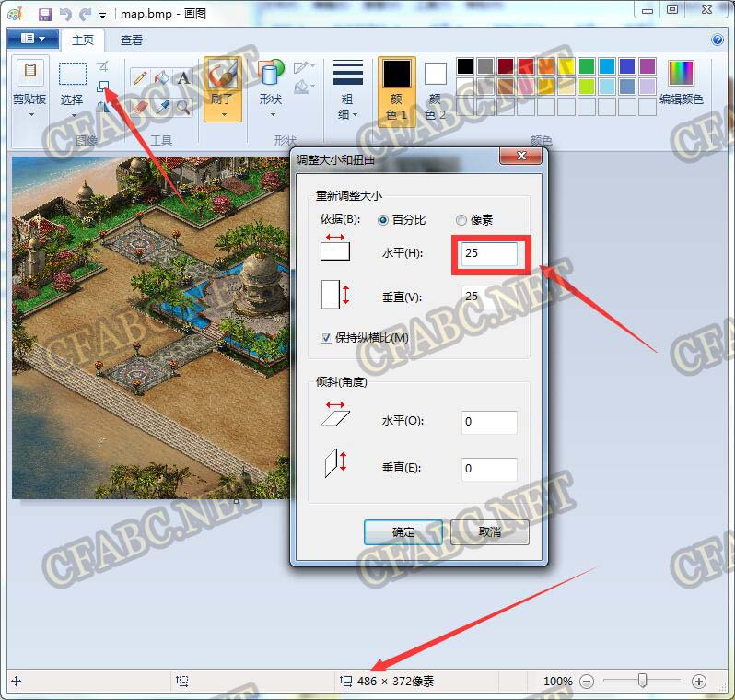The image size is (735, 700).
Task: Click the cursor position icon in status bar
Action: tap(16, 682)
